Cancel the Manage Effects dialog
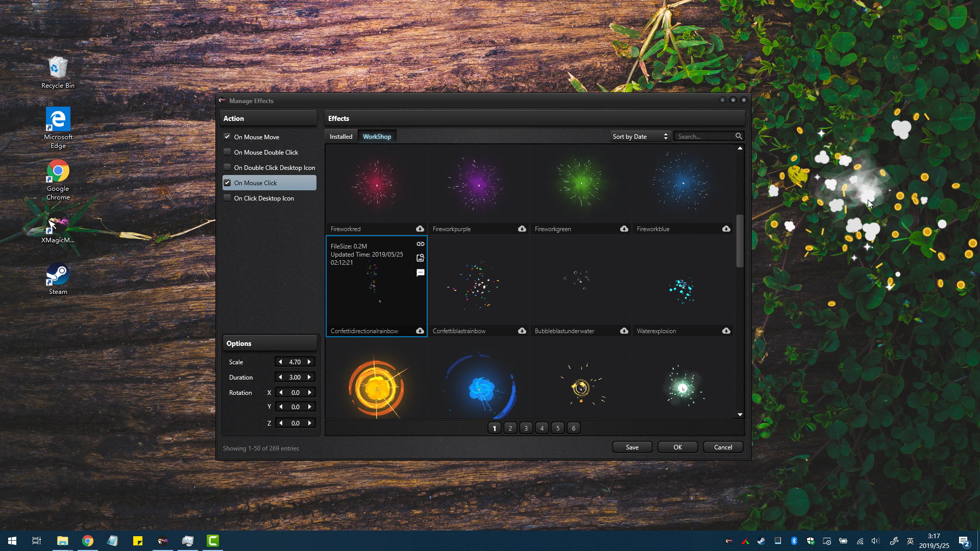 (723, 446)
